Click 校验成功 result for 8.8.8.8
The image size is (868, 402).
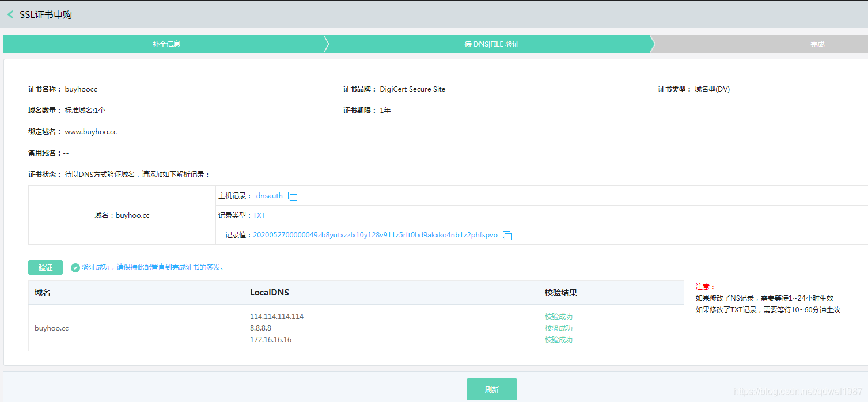(x=559, y=328)
